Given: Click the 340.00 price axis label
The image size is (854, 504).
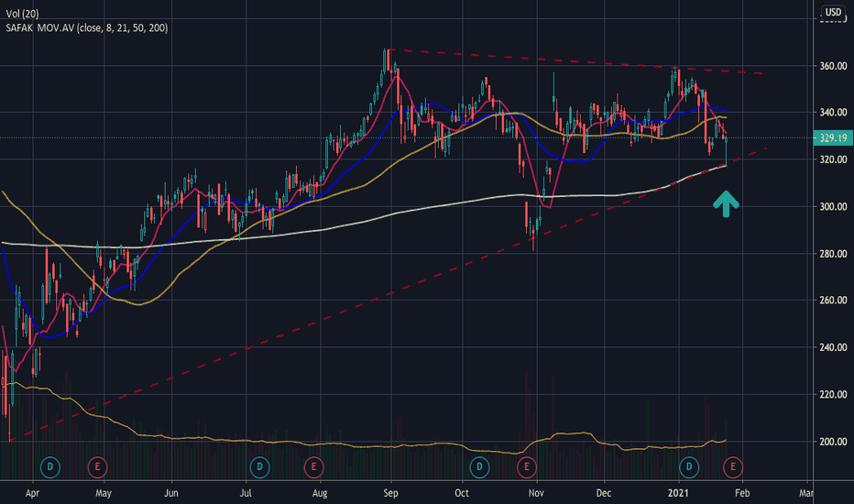Looking at the screenshot, I should pos(833,112).
